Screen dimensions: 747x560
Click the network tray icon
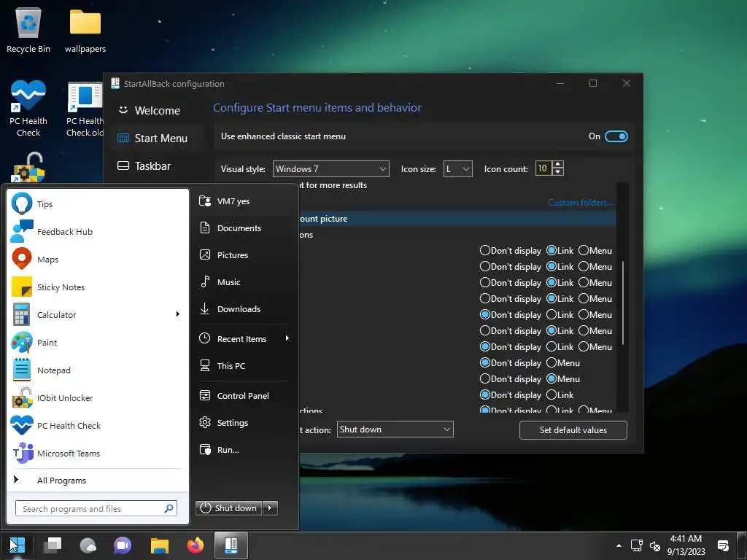coord(636,545)
